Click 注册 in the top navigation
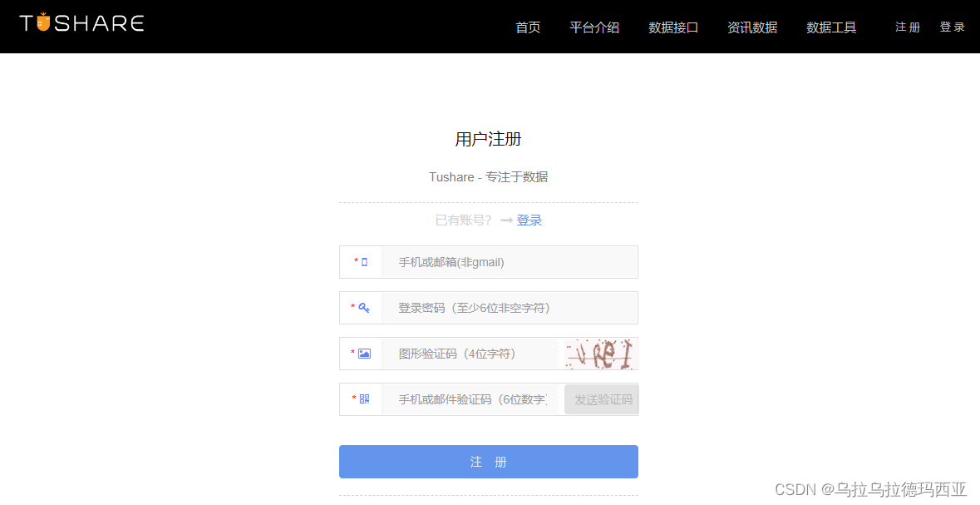Image resolution: width=980 pixels, height=505 pixels. pyautogui.click(x=908, y=27)
